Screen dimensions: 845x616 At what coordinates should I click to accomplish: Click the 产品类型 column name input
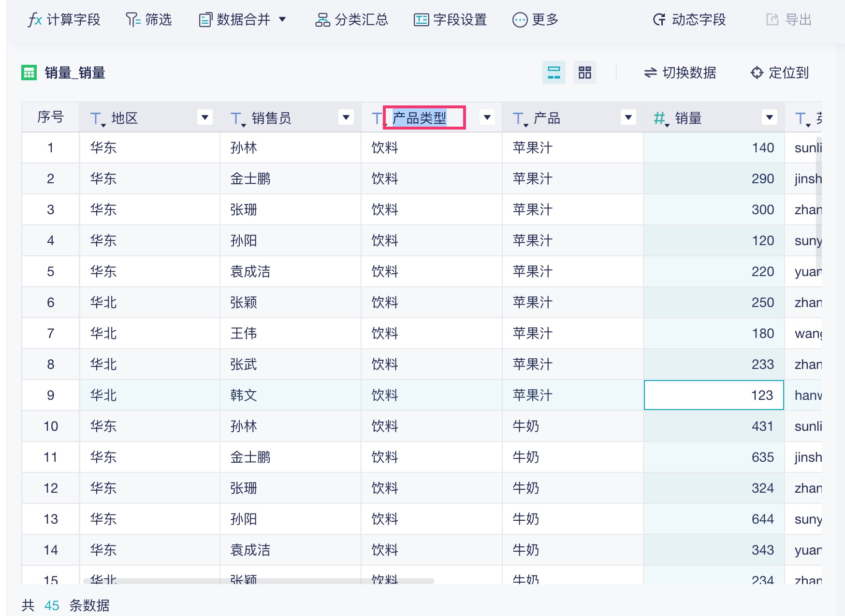pos(424,117)
